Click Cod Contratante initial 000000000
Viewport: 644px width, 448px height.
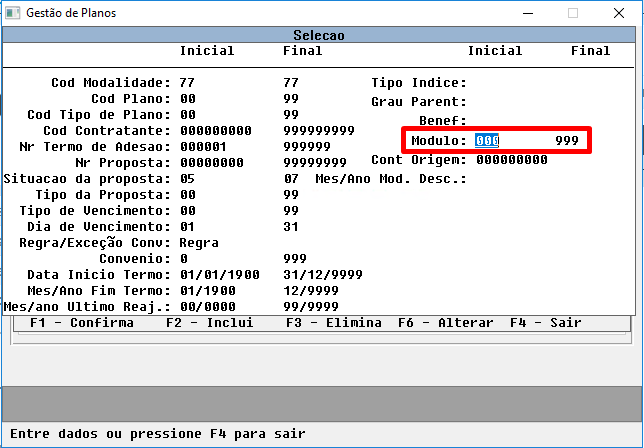216,131
